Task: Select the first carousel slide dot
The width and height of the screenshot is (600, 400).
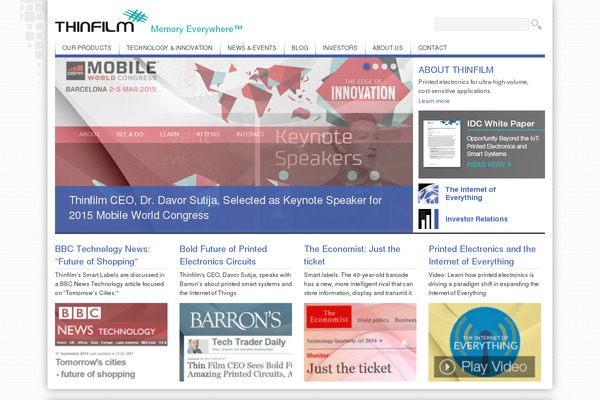Action: (367, 67)
